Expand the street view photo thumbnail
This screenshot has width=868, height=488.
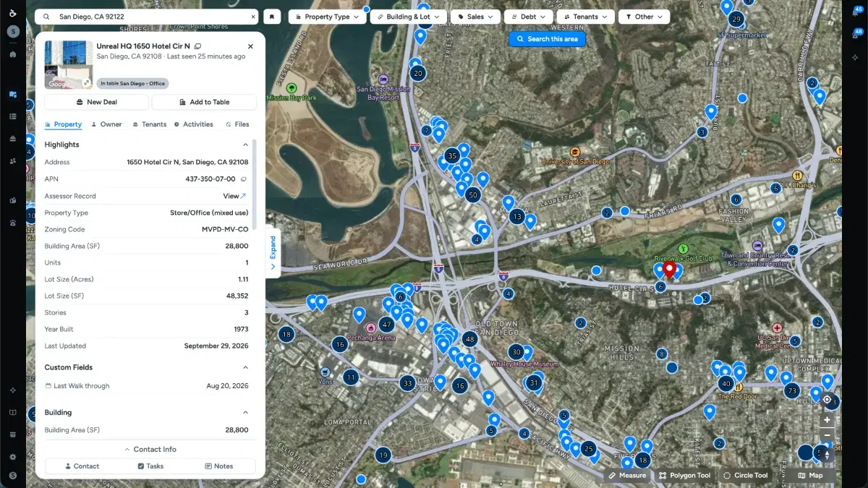coord(86,82)
